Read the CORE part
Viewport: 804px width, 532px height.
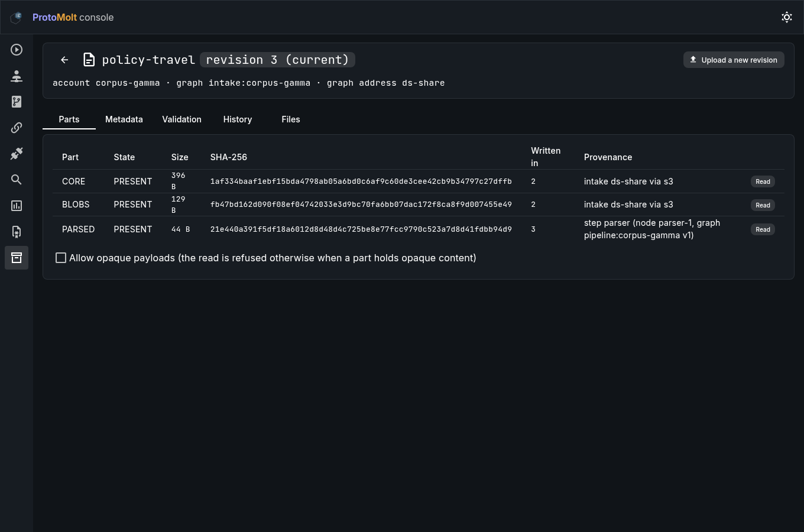point(763,181)
